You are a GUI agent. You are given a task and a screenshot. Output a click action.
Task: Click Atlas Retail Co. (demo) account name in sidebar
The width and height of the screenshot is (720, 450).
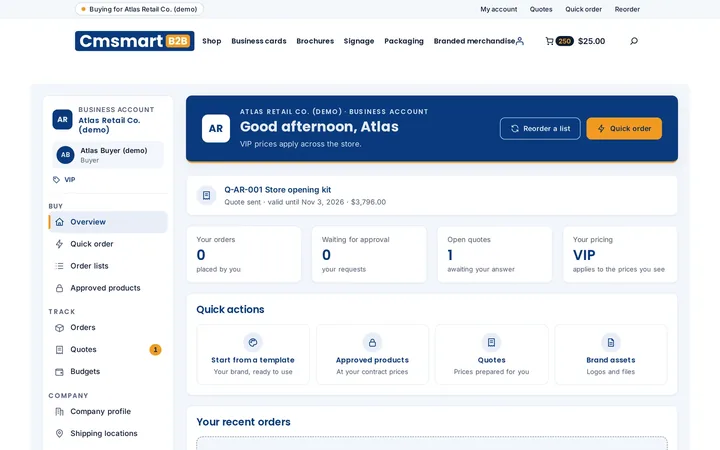(x=109, y=125)
